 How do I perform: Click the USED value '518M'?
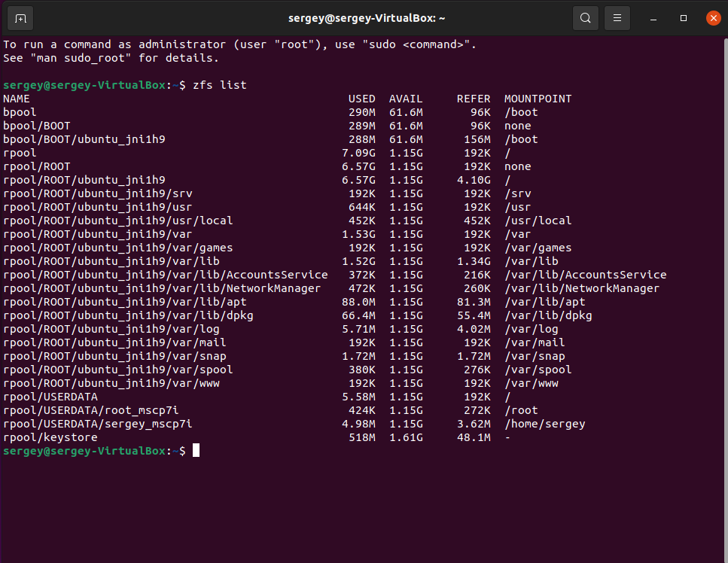[361, 437]
